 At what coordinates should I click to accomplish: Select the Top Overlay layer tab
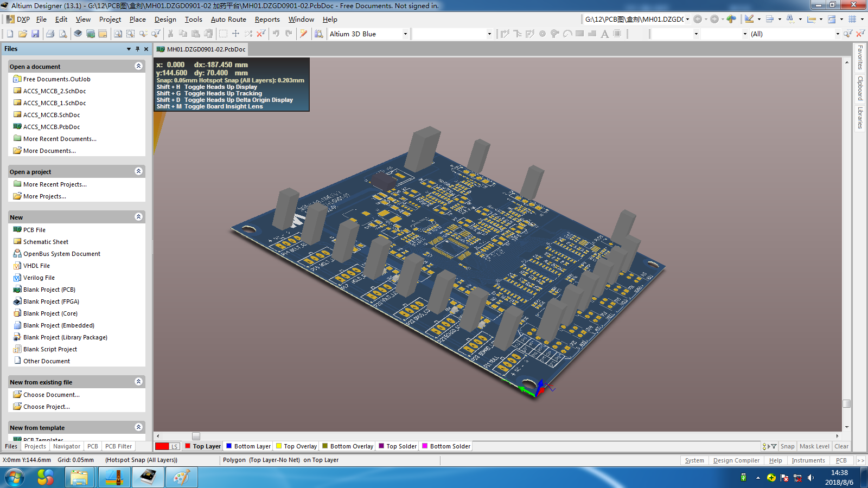(x=296, y=446)
